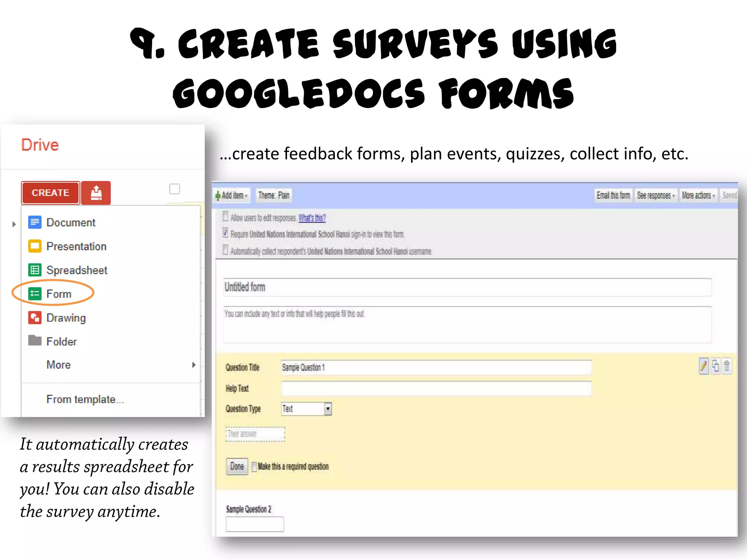
Task: Click the Done button
Action: 237,466
